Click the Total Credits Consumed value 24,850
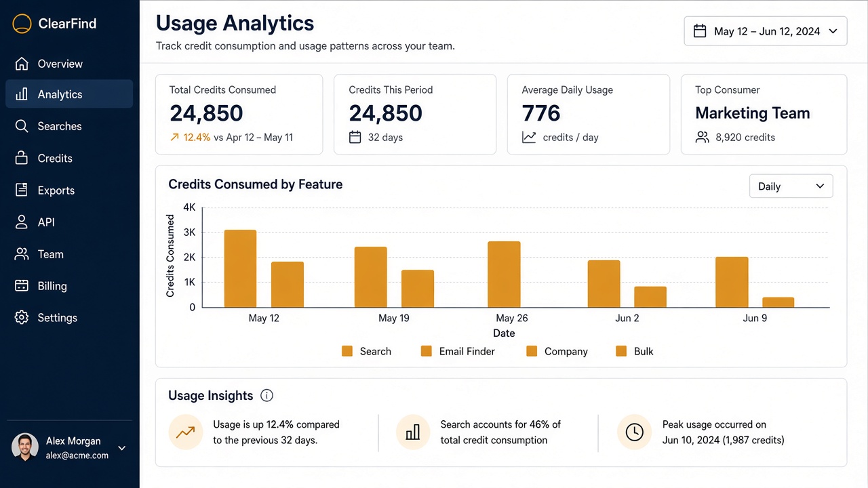Viewport: 868px width, 488px height. [x=206, y=113]
